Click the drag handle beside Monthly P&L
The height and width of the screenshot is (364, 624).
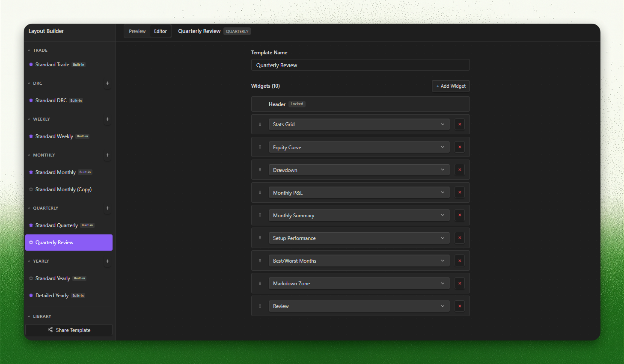pyautogui.click(x=260, y=192)
